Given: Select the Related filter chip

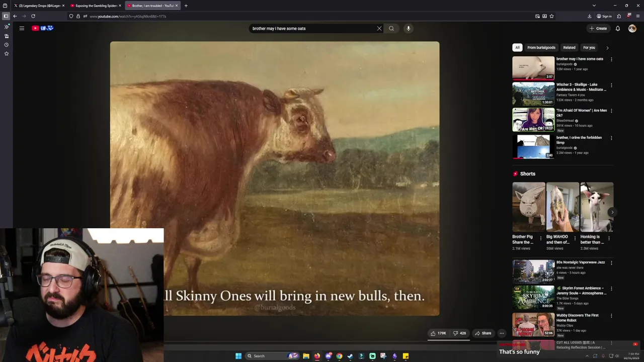Looking at the screenshot, I should (569, 48).
